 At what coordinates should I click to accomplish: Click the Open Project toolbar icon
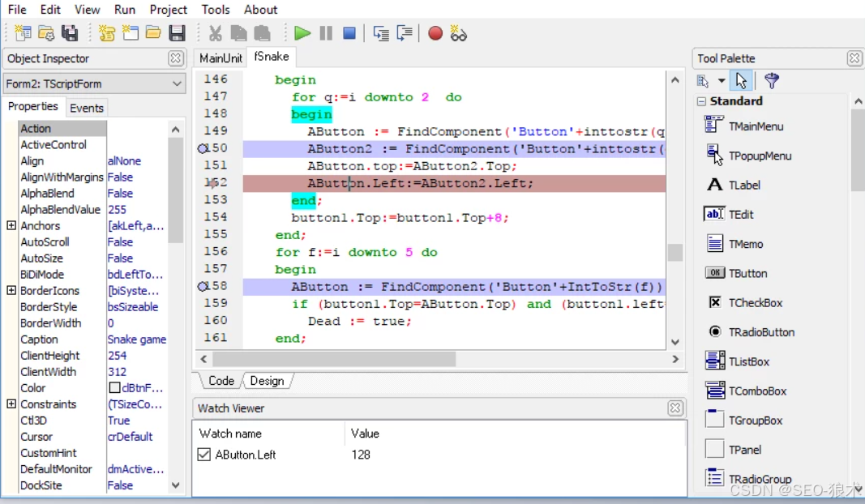[x=46, y=34]
